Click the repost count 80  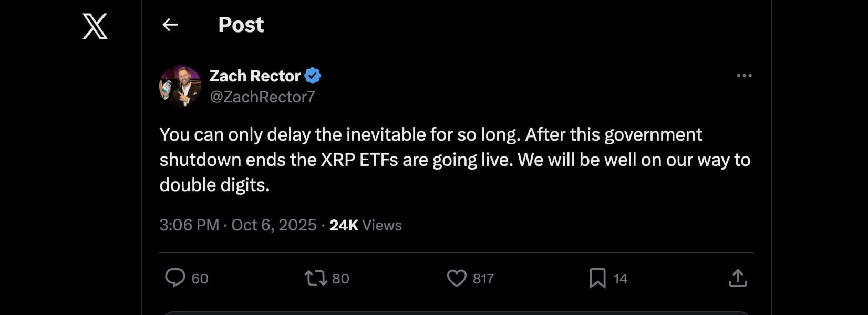340,279
